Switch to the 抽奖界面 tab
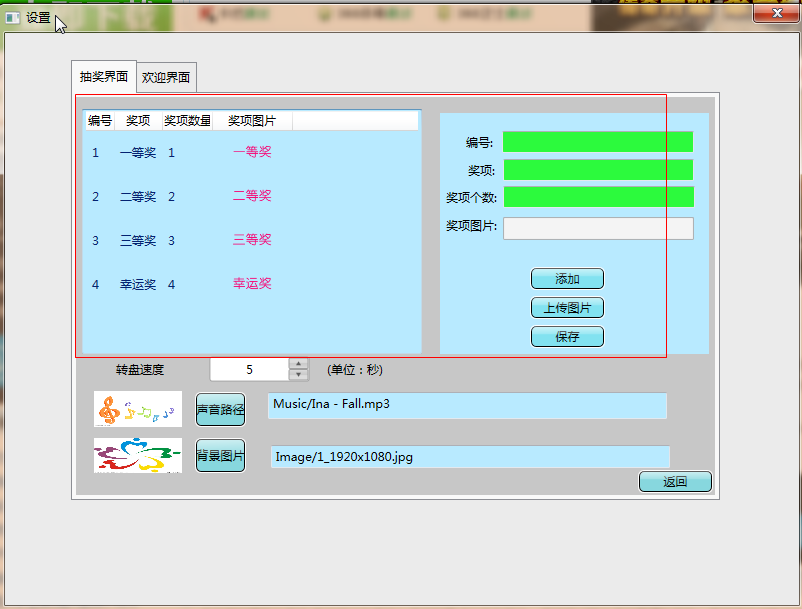 pos(104,77)
